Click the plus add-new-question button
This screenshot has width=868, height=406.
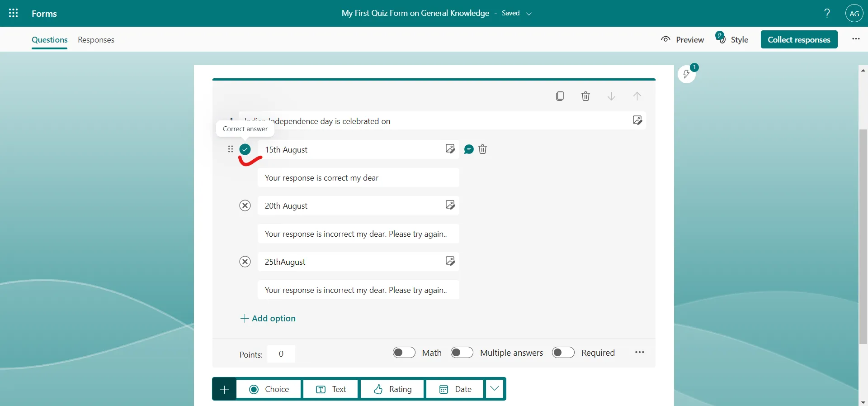[x=224, y=389]
